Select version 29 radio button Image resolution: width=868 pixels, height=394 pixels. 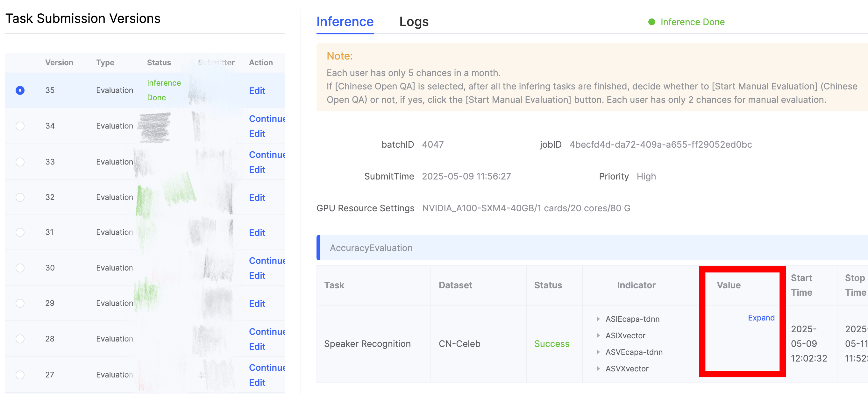point(20,303)
